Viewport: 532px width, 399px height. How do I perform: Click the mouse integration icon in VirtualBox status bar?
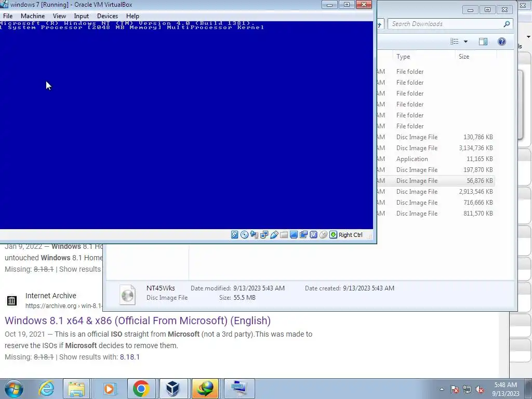click(x=323, y=235)
